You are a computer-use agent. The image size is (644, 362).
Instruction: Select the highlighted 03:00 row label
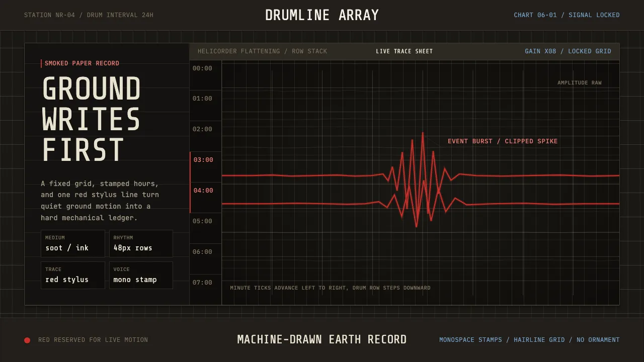[203, 160]
